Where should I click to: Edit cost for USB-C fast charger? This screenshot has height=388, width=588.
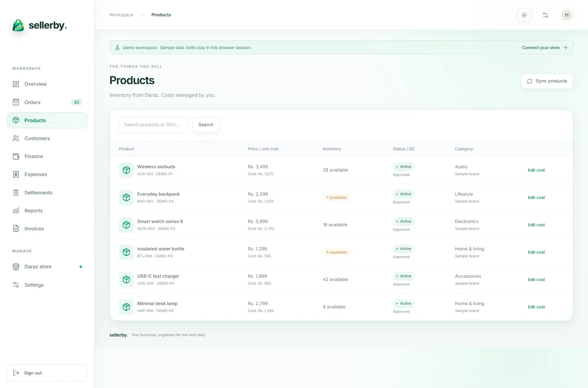(536, 280)
